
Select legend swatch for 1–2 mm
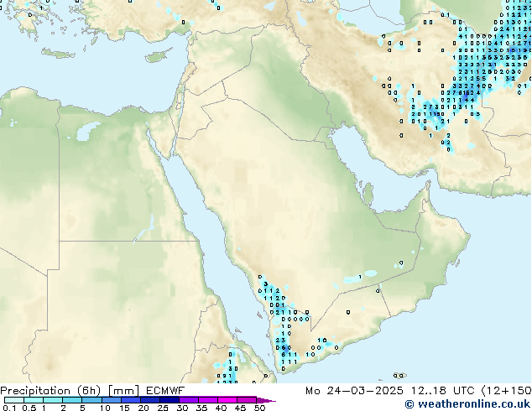pos(53,400)
